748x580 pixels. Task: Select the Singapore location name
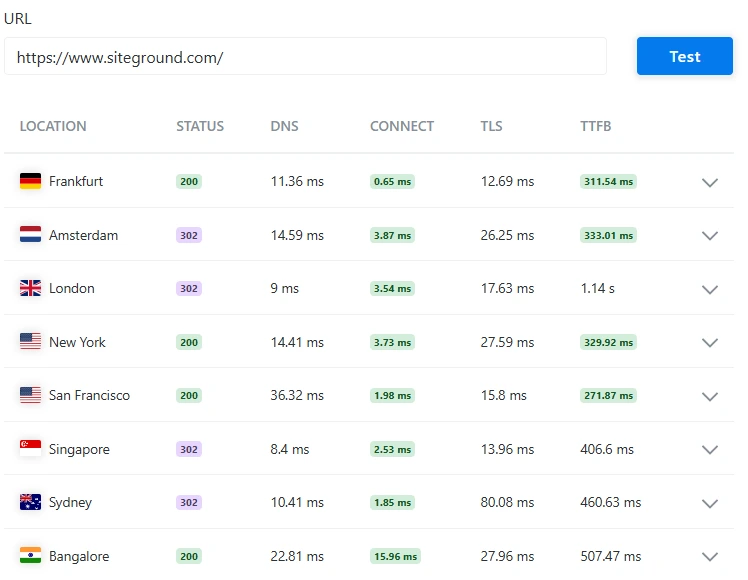click(79, 449)
